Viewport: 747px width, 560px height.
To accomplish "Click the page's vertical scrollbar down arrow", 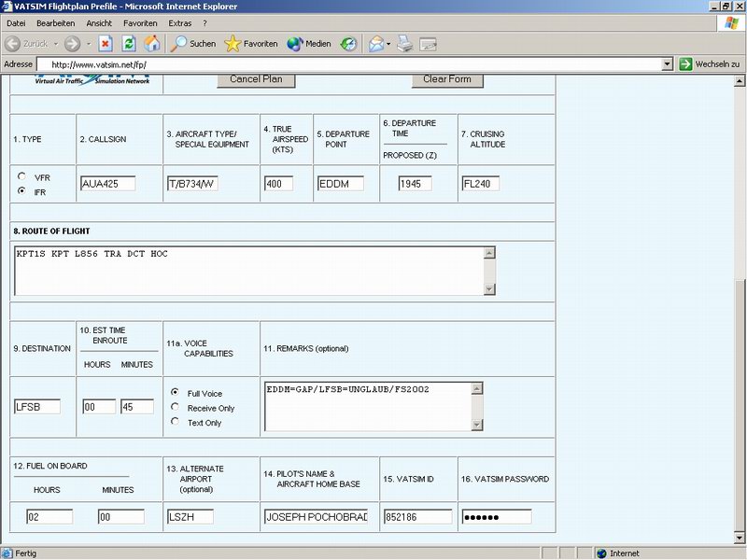I will pos(740,538).
